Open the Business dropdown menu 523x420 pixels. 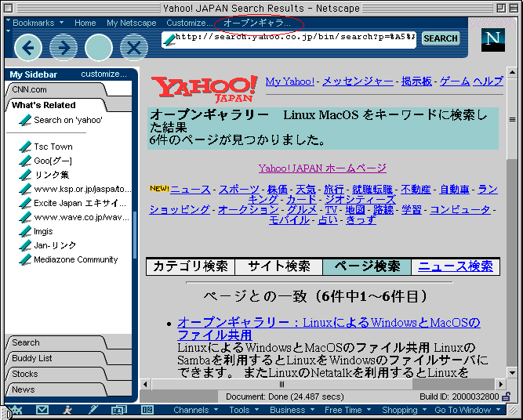tap(292, 410)
